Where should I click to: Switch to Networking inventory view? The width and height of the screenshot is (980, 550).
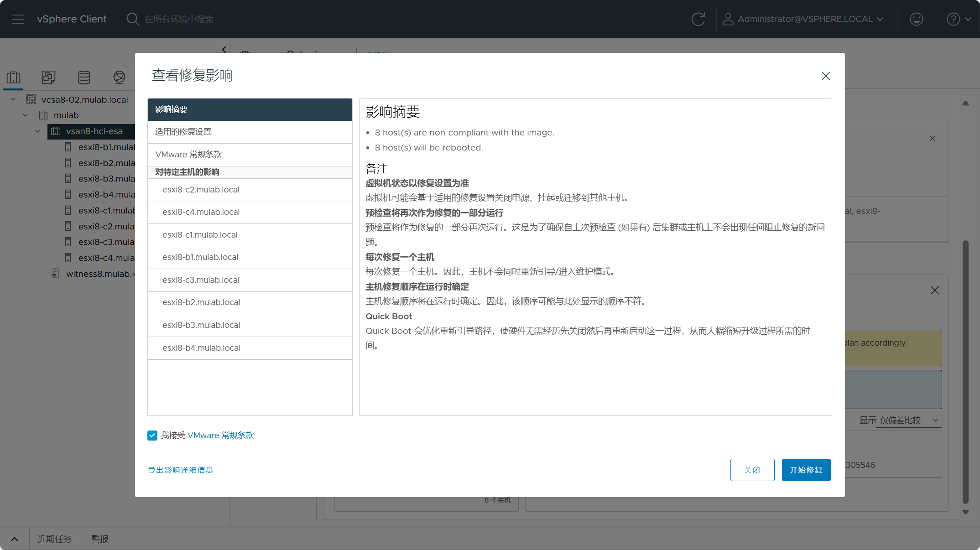119,77
